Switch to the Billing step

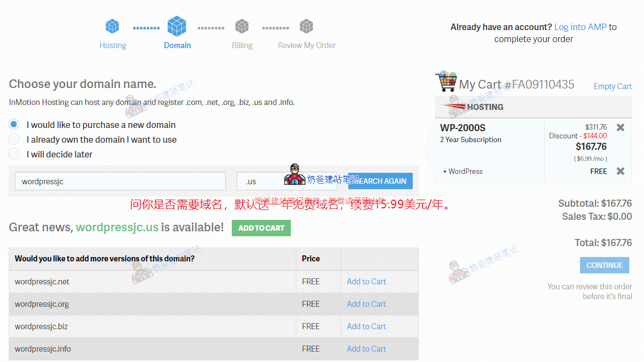(242, 45)
